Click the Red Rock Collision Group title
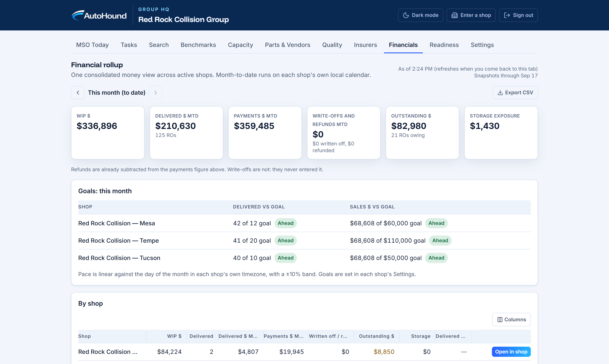Viewport: 609px width, 364px height. 184,20
